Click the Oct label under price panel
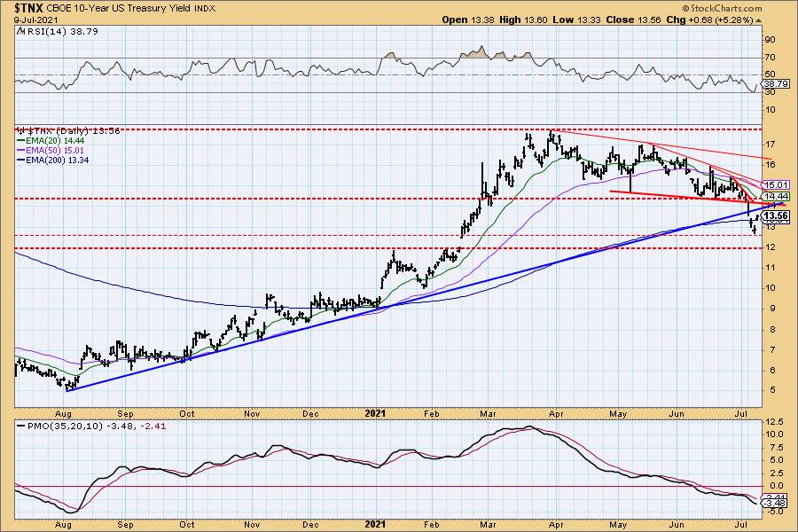Image resolution: width=798 pixels, height=532 pixels. pos(187,414)
